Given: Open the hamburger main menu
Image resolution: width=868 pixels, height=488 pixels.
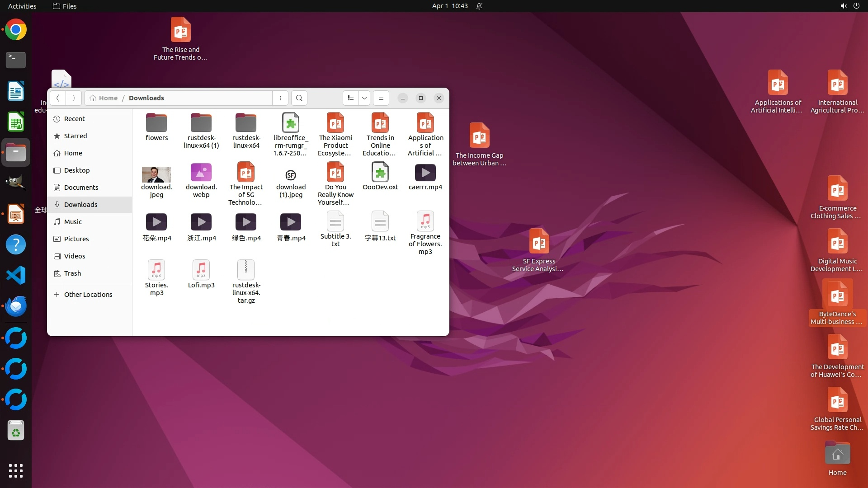Looking at the screenshot, I should (381, 98).
